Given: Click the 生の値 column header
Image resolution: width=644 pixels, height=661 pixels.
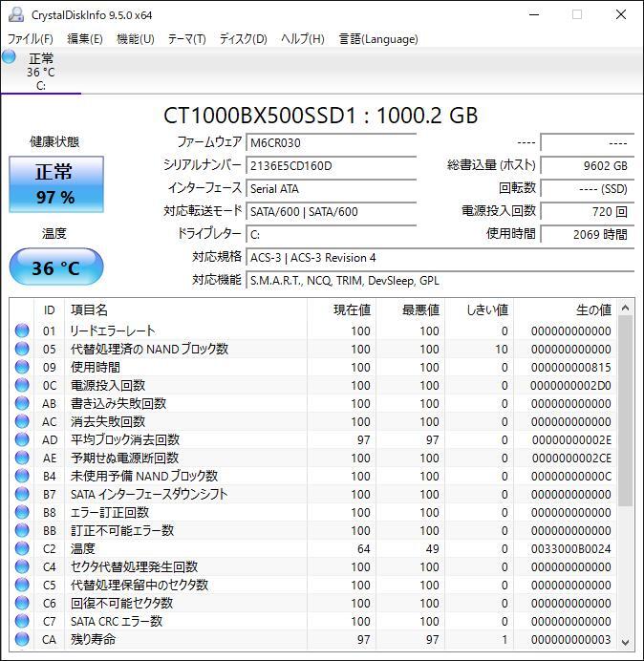Looking at the screenshot, I should 565,310.
